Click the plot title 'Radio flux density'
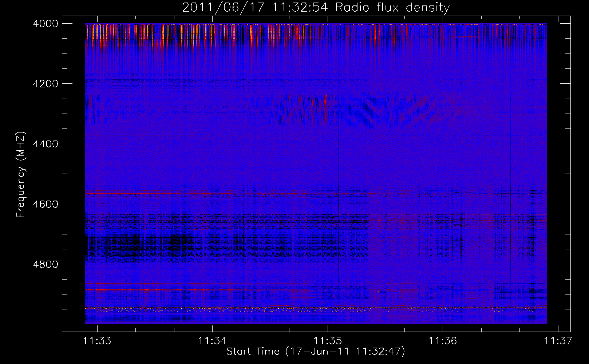589x364 pixels. pos(392,8)
